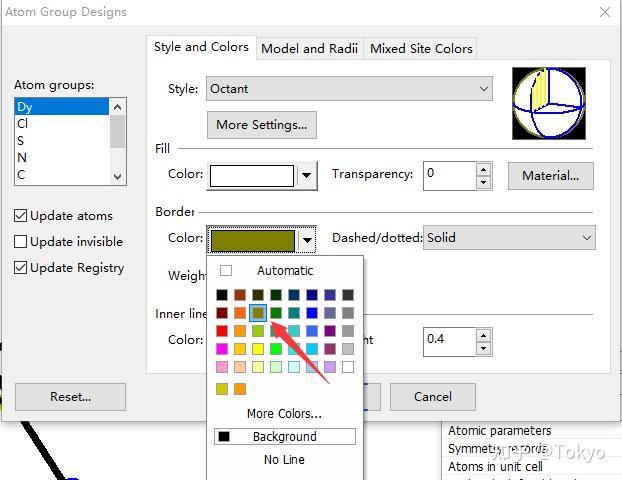Screen dimensions: 622x480
Task: Switch to the Model and Radii tab
Action: point(310,48)
